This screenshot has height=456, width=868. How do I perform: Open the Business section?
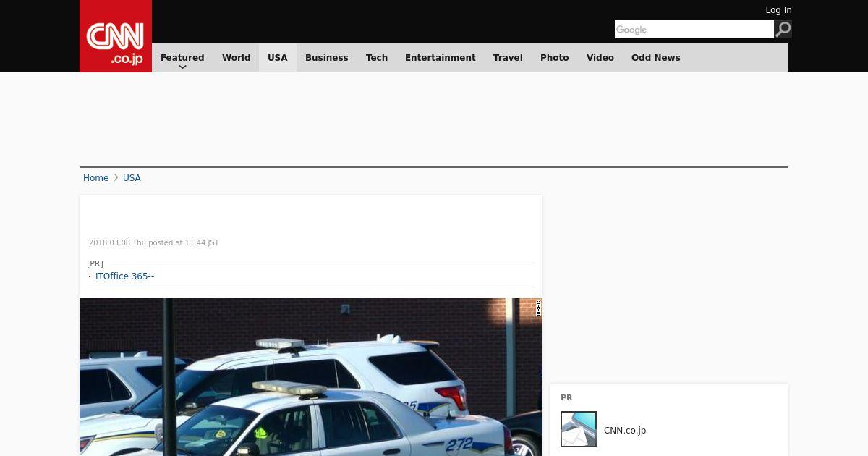pos(327,58)
